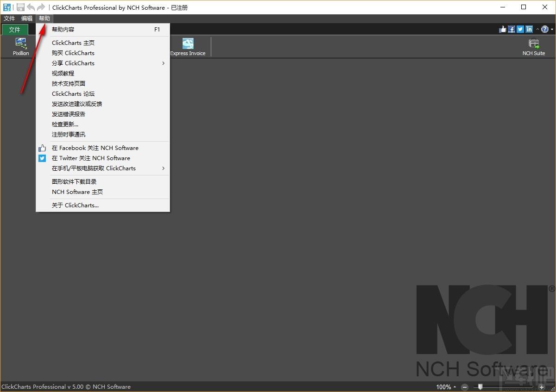Collapse the ribbon with the caret arrow
Viewport: 556px width, 392px height.
point(537,29)
